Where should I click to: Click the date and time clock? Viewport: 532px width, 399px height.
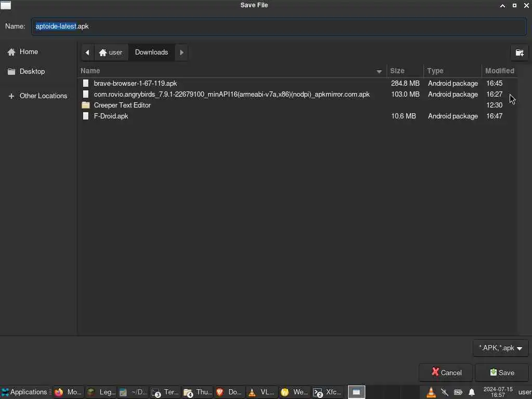coord(498,392)
